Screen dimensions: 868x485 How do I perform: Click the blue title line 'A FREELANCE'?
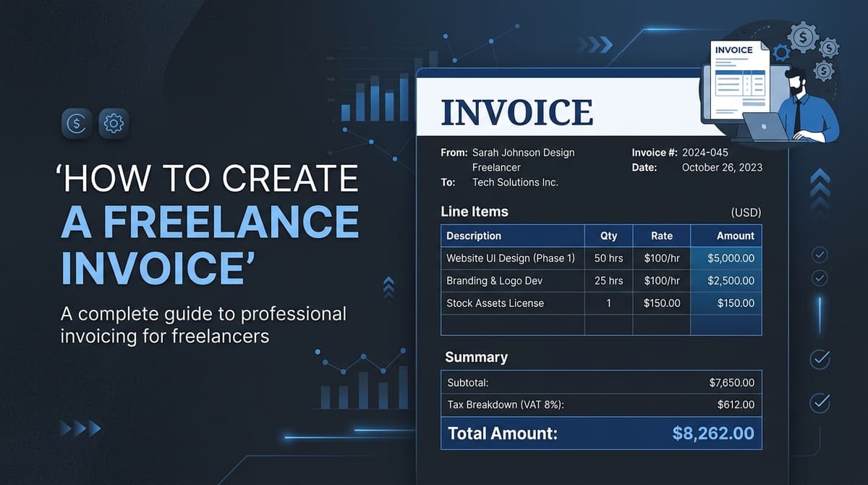pyautogui.click(x=210, y=222)
